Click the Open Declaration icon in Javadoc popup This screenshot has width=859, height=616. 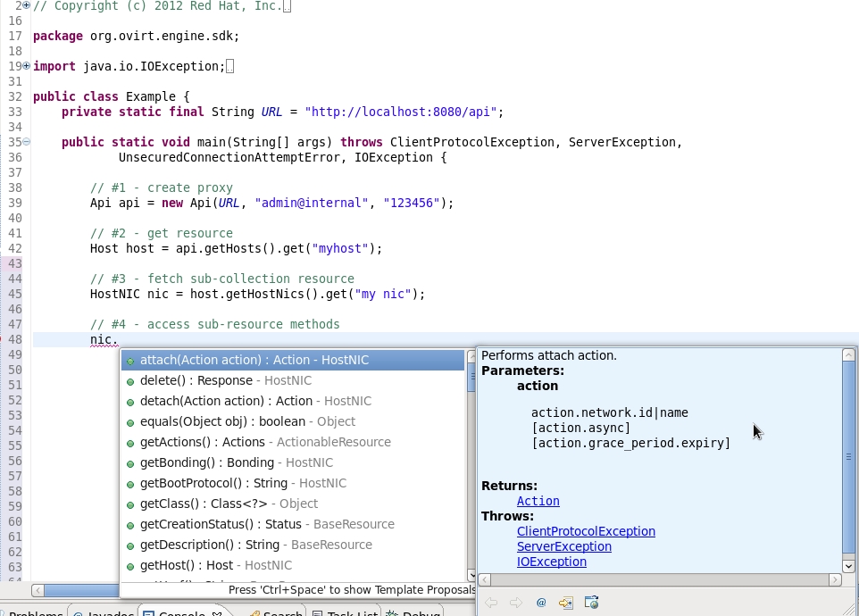pos(566,603)
